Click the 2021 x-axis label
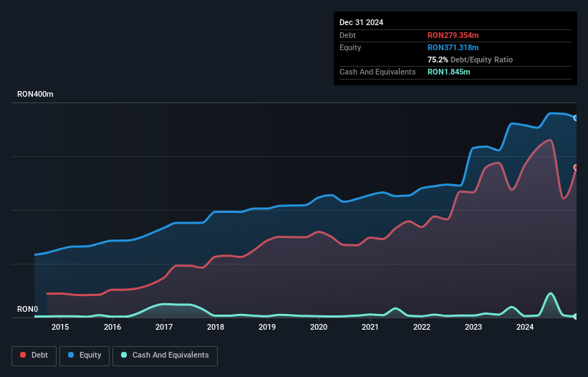 [x=370, y=327]
